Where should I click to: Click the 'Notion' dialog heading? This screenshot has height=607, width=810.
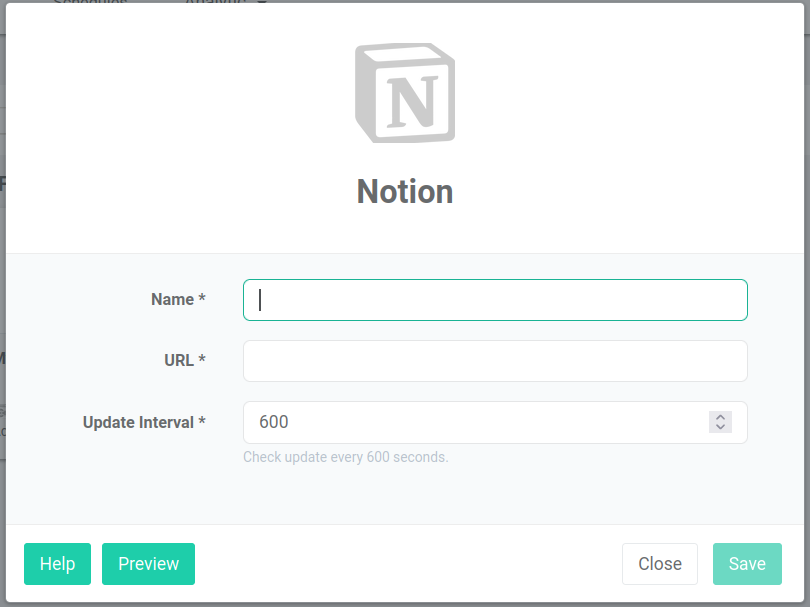coord(405,192)
